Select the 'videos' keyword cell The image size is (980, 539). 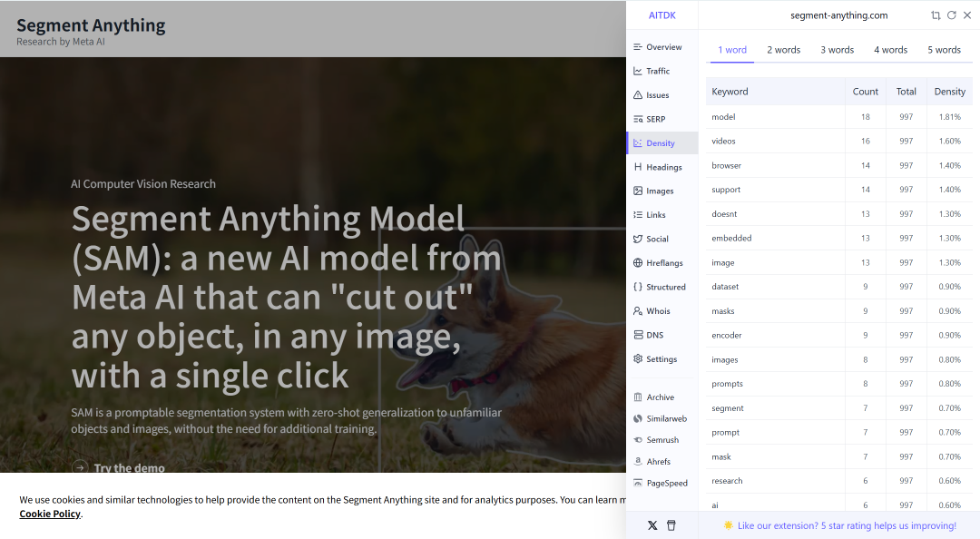(776, 142)
